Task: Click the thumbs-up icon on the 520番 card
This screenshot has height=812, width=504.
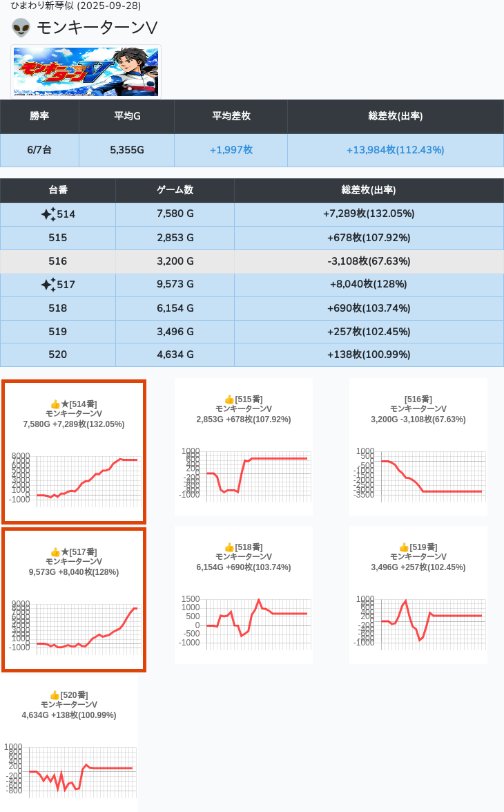Action: click(x=55, y=695)
